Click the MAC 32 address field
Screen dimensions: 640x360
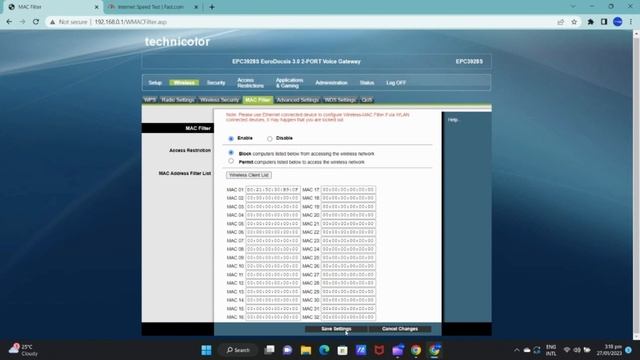348,317
